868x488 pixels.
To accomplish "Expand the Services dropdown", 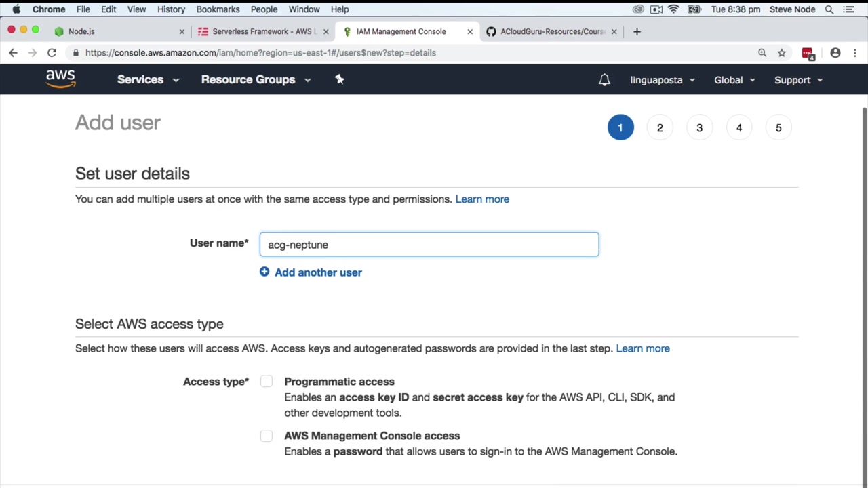I will click(x=148, y=79).
